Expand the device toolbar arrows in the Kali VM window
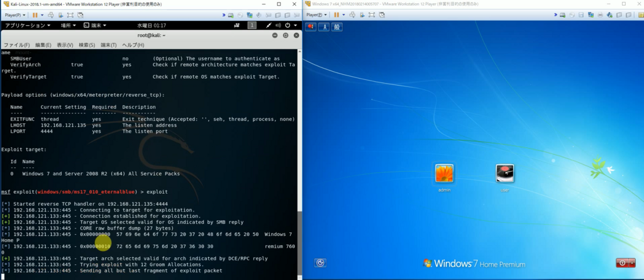 (224, 15)
